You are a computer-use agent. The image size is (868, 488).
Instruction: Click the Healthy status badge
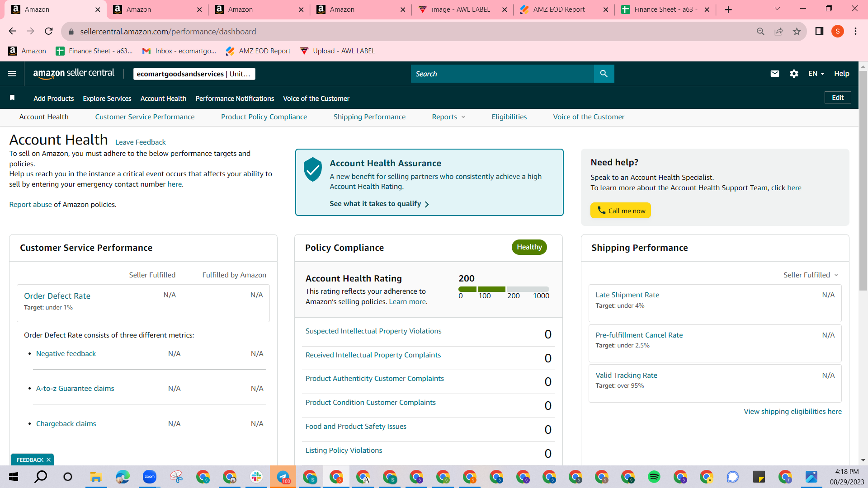[x=529, y=247]
